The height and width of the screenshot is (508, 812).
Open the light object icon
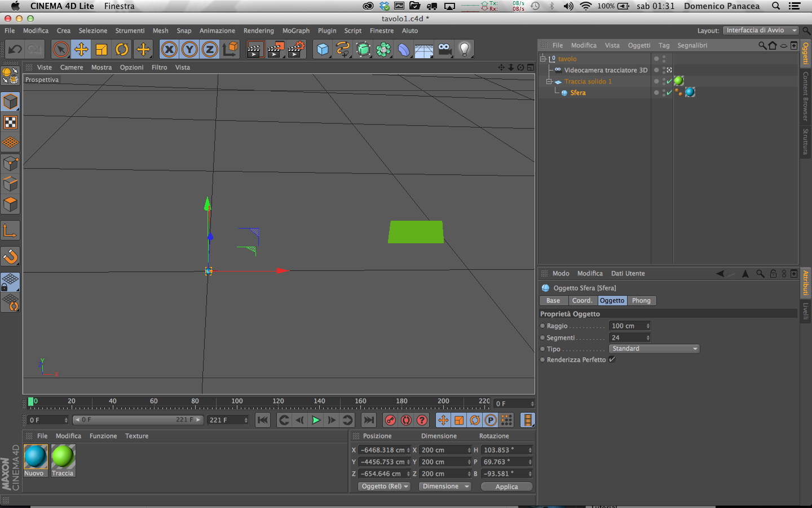(x=464, y=50)
